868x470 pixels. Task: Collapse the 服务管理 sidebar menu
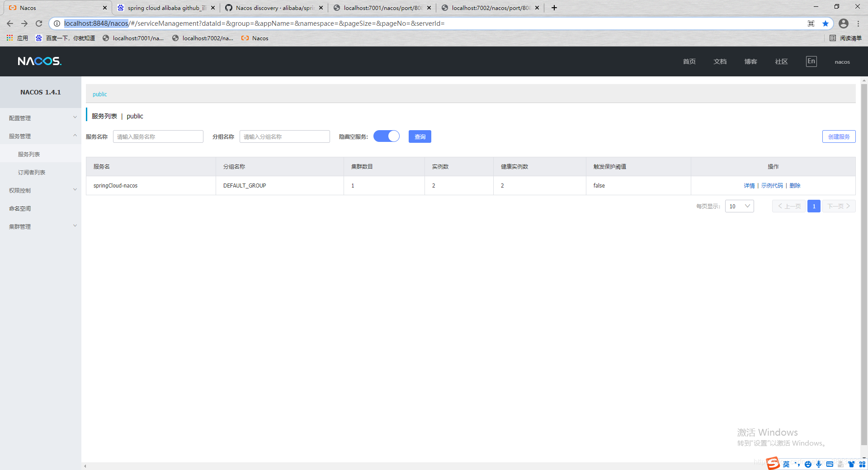point(41,136)
